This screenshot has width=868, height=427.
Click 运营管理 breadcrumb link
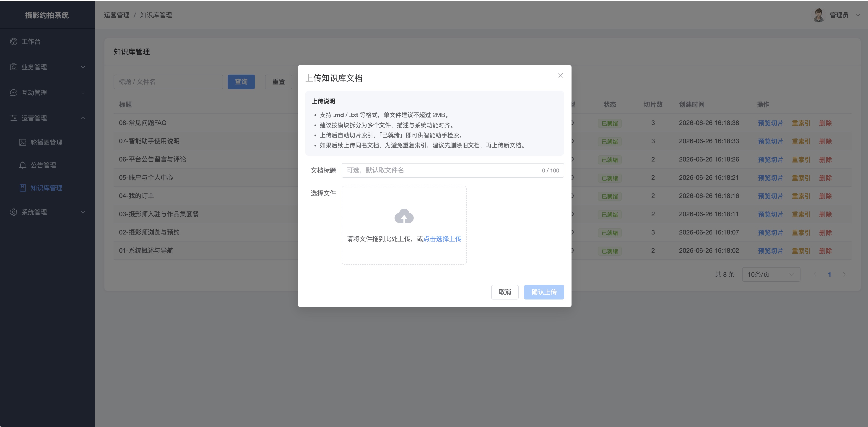click(117, 15)
